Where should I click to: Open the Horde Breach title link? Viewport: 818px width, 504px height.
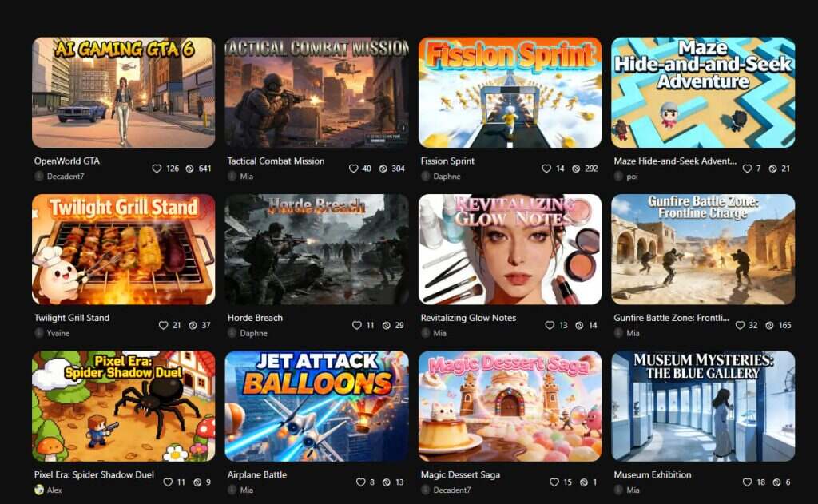pyautogui.click(x=255, y=318)
